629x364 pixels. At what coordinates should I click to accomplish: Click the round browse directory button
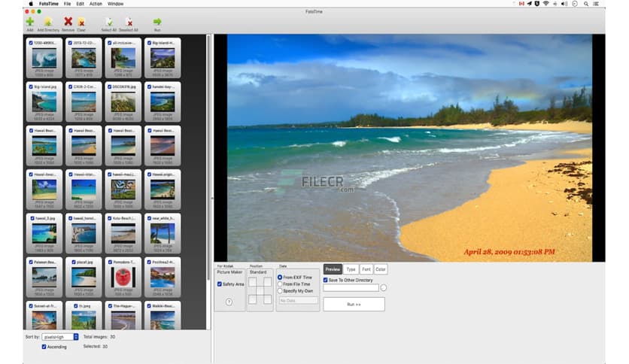pos(384,288)
